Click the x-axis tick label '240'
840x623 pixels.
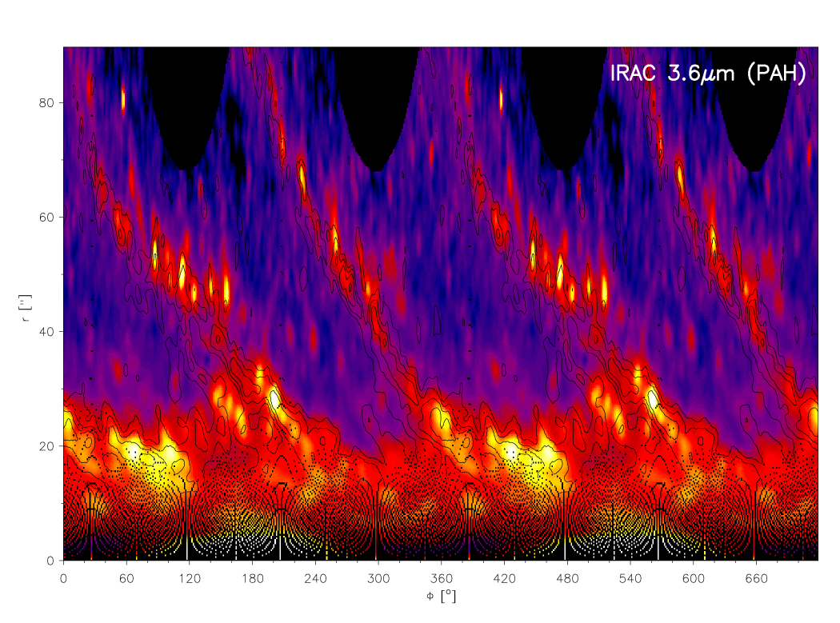315,578
